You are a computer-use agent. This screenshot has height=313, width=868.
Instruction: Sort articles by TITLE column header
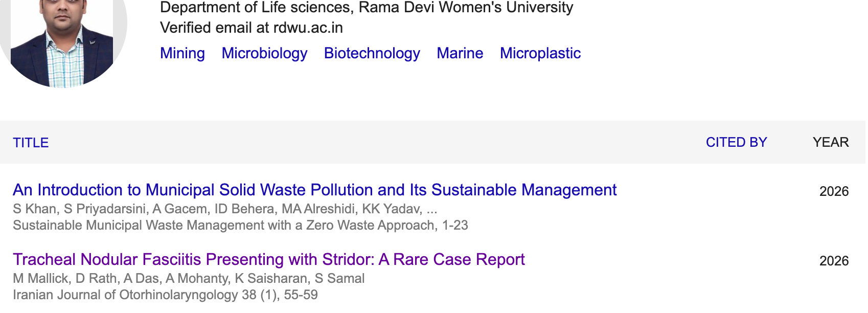tap(31, 143)
